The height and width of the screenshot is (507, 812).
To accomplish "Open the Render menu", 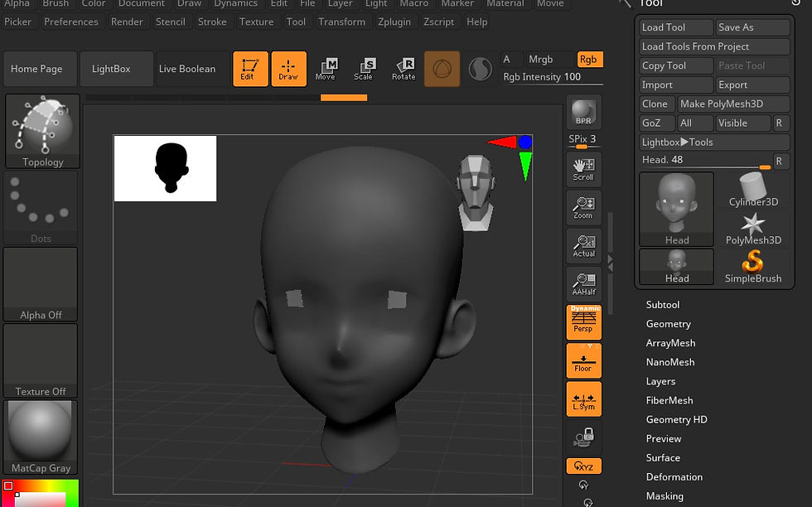I will pos(127,22).
